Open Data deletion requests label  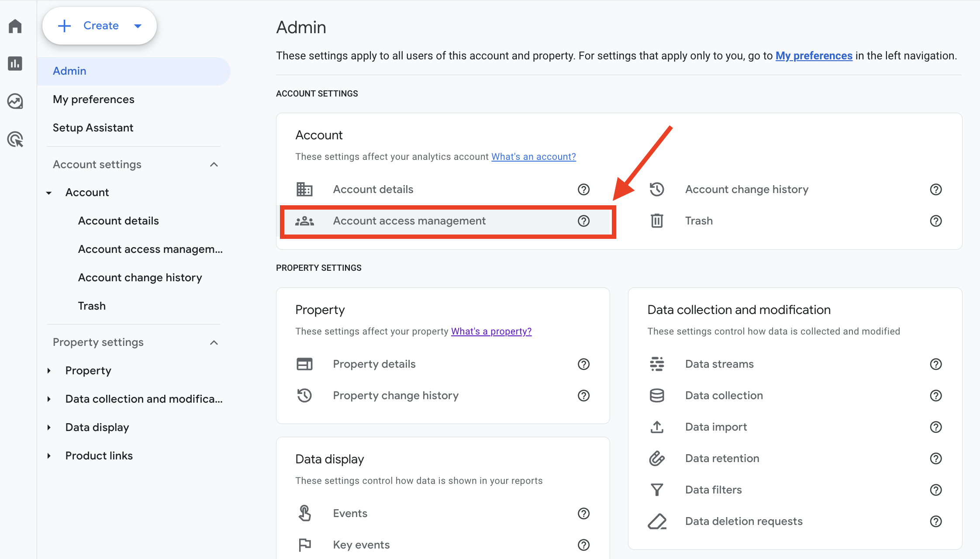tap(744, 521)
